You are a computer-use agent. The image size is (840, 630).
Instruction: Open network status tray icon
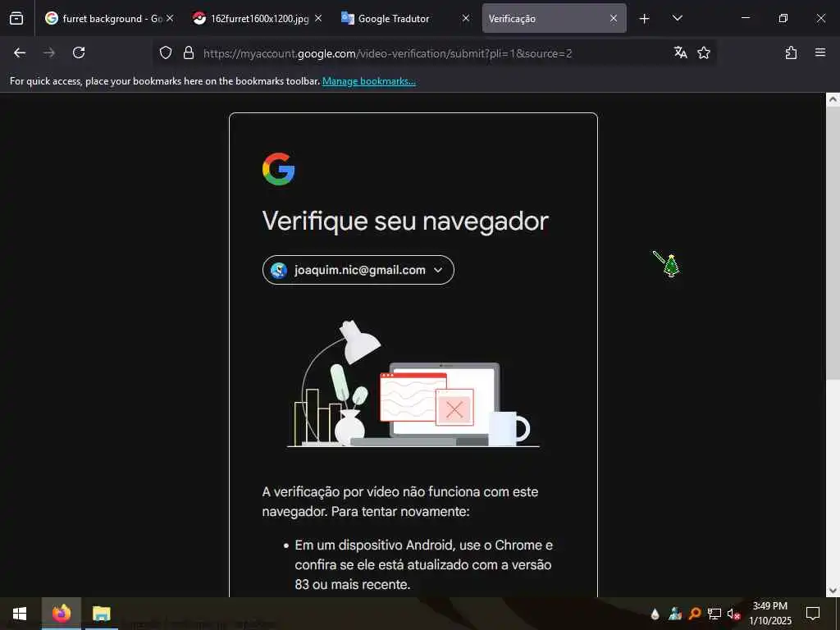pos(714,614)
